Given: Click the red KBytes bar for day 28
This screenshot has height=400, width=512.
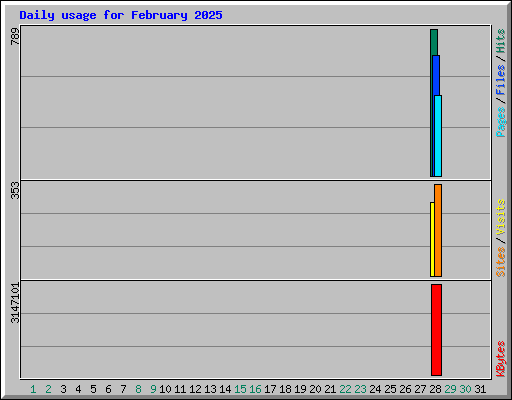Looking at the screenshot, I should coord(436,330).
